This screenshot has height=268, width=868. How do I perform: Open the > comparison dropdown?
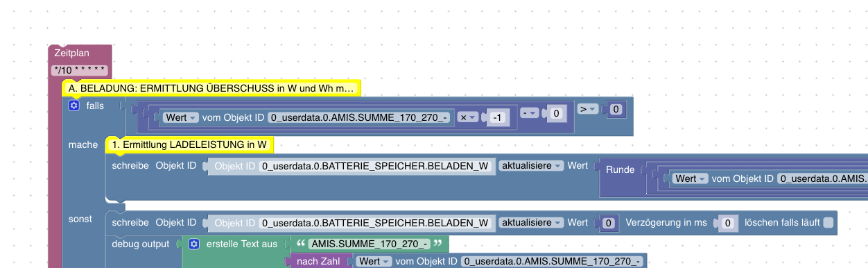[x=587, y=109]
